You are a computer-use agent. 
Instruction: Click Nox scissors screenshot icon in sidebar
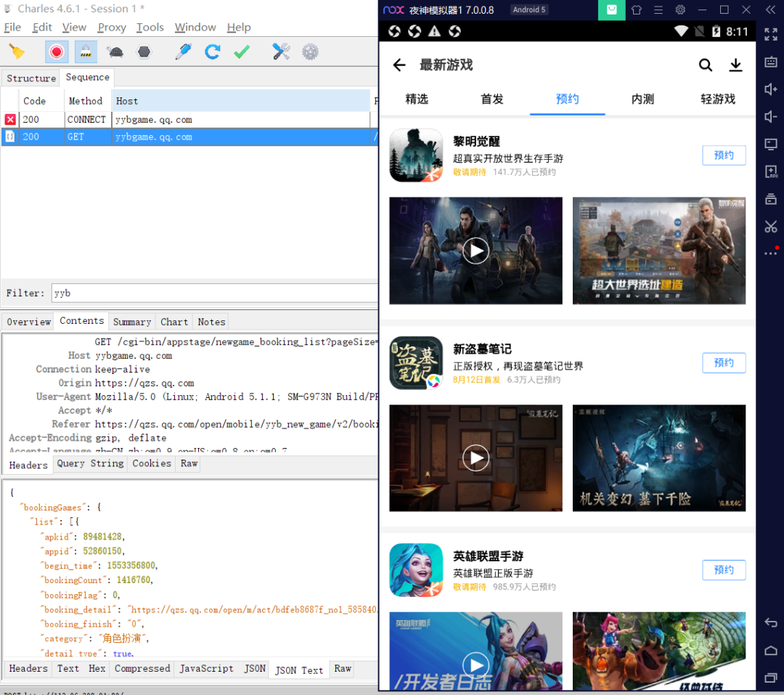click(x=770, y=227)
